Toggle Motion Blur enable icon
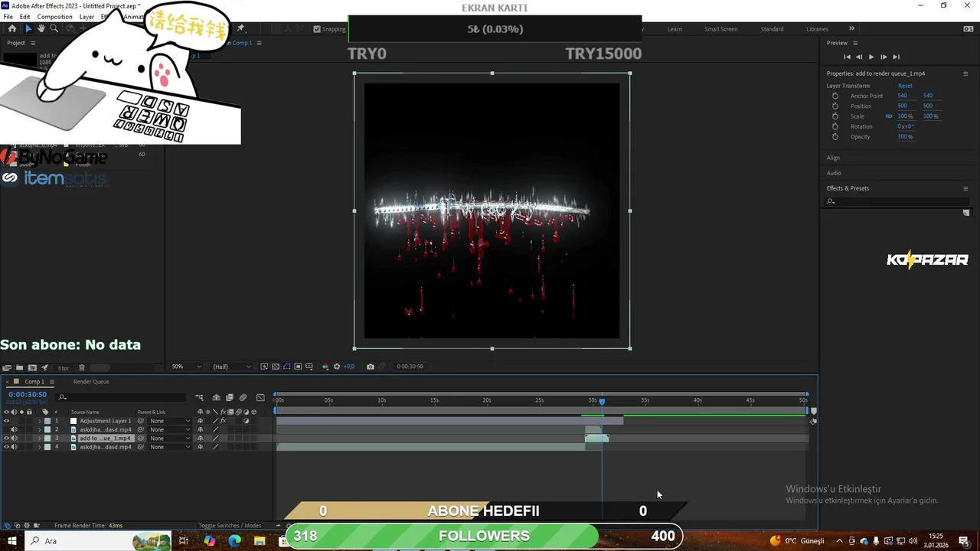This screenshot has width=980, height=551. [243, 398]
